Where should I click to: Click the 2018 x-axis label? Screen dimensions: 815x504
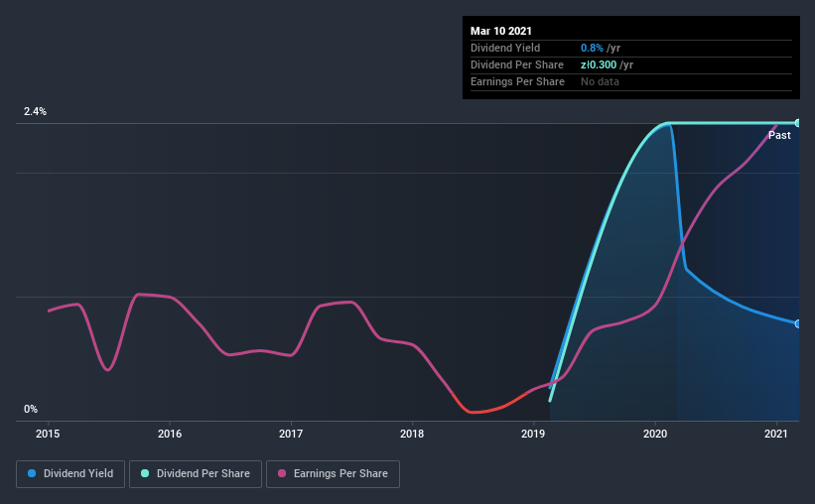tap(412, 434)
